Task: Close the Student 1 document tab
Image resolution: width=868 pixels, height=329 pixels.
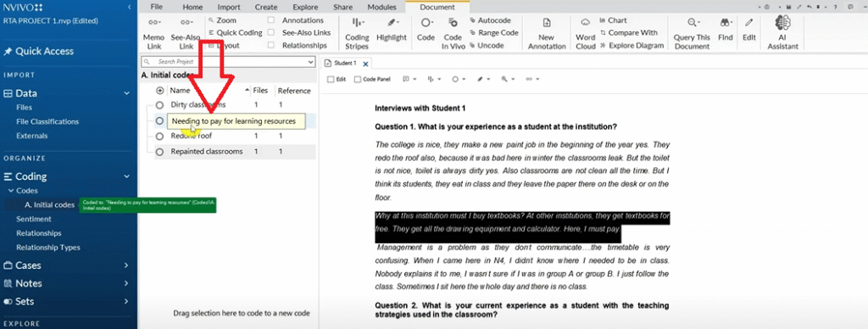Action: click(365, 64)
